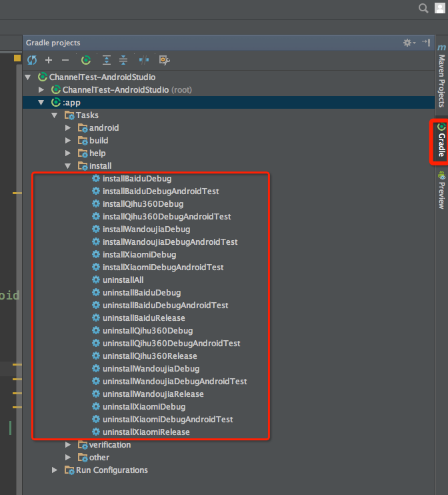The height and width of the screenshot is (495, 448).
Task: Expand the help task group
Action: [68, 153]
